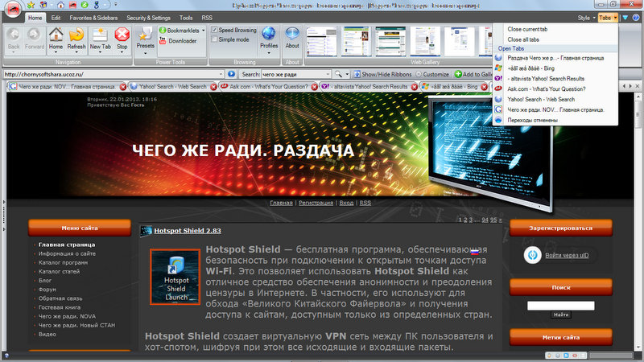Click the Hotspot Shield Launch image
The width and height of the screenshot is (644, 362).
175,277
